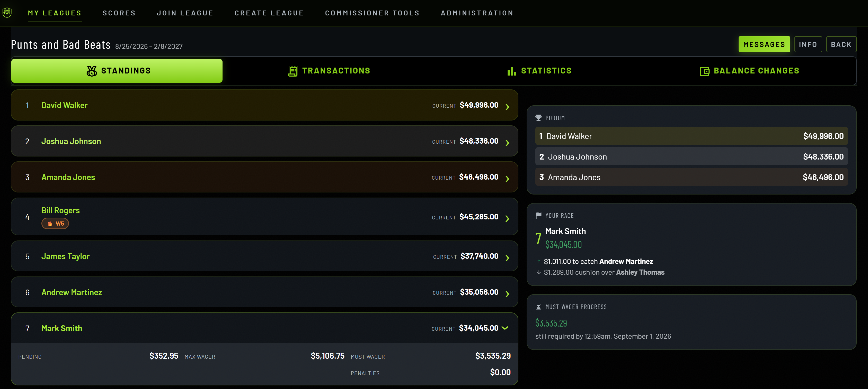Open David Walker's name link in standings

coord(64,105)
